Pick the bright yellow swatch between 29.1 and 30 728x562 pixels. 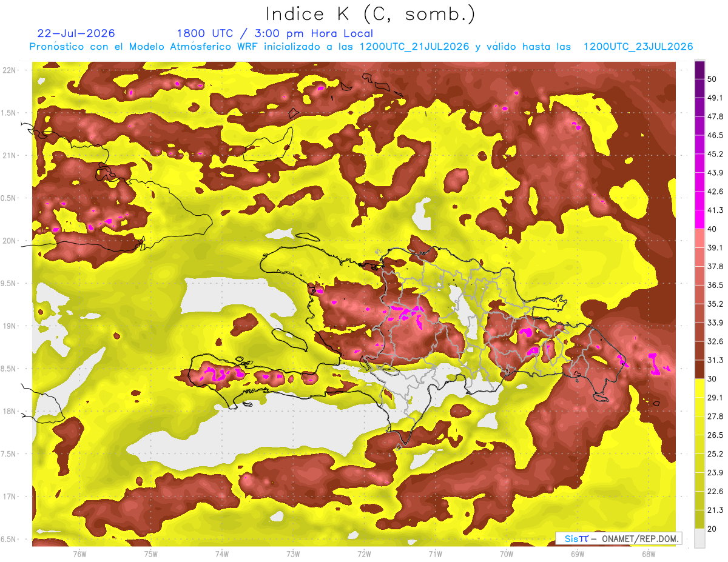tap(699, 388)
